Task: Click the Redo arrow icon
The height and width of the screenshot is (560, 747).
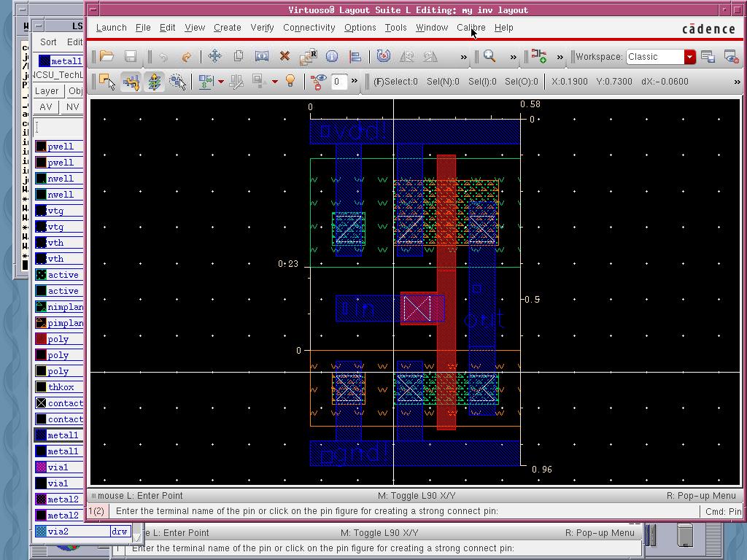Action: (x=186, y=57)
